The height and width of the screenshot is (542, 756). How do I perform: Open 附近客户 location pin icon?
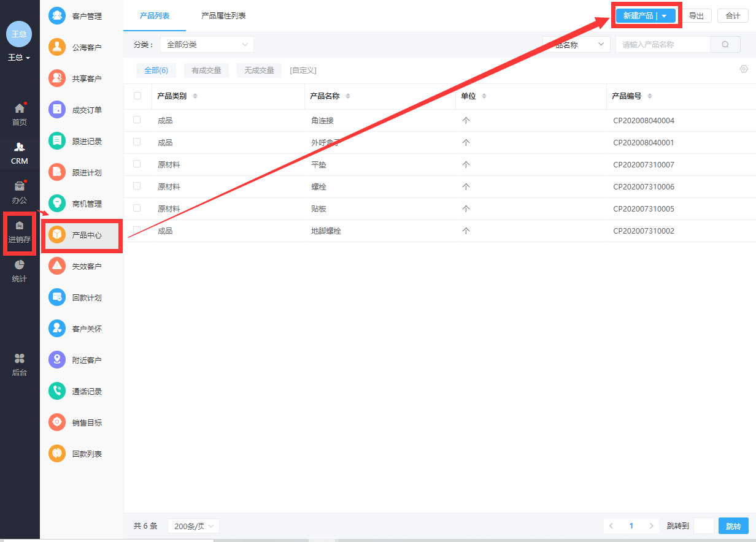coord(57,360)
